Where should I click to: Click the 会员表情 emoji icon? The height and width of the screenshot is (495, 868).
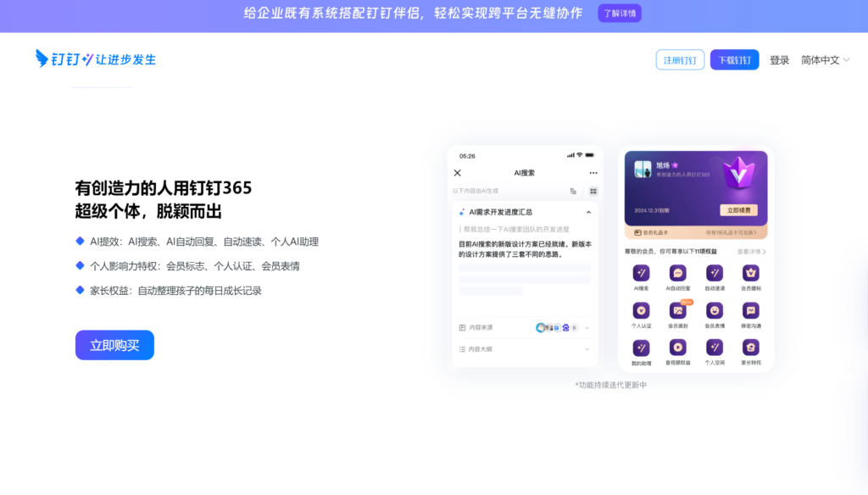click(715, 310)
